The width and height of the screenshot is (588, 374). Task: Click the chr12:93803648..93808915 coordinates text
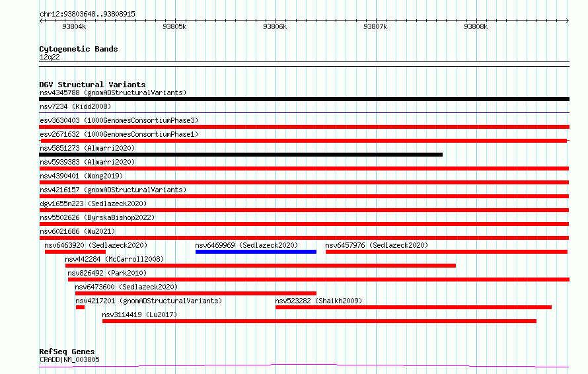(x=87, y=15)
